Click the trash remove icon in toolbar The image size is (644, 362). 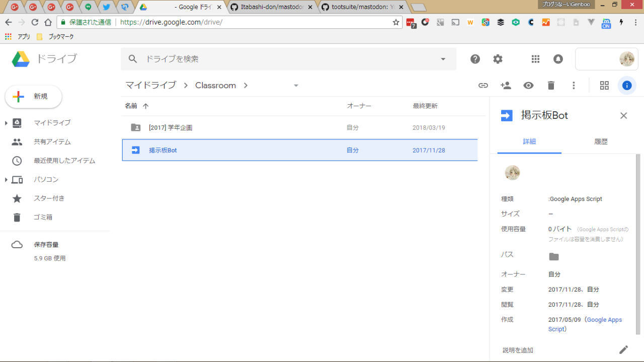[551, 86]
